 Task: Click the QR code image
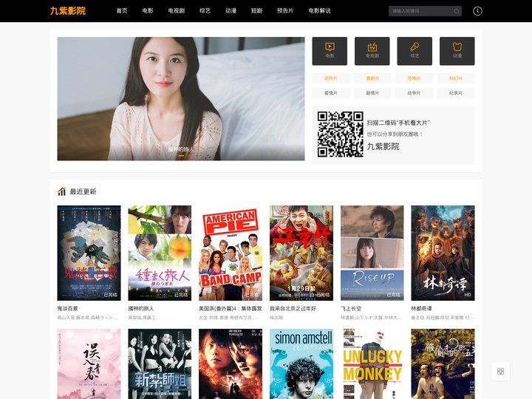pos(341,134)
